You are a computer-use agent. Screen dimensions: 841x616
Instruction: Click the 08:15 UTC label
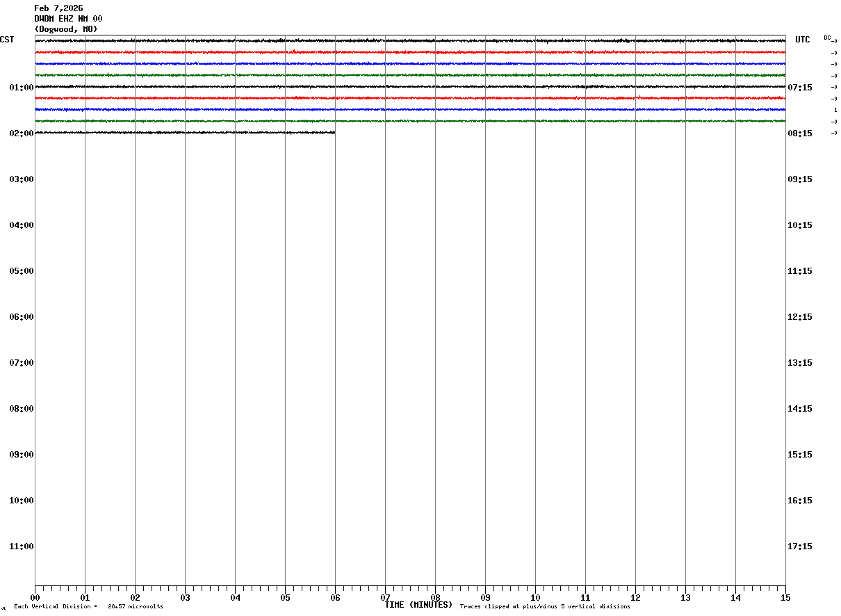800,133
